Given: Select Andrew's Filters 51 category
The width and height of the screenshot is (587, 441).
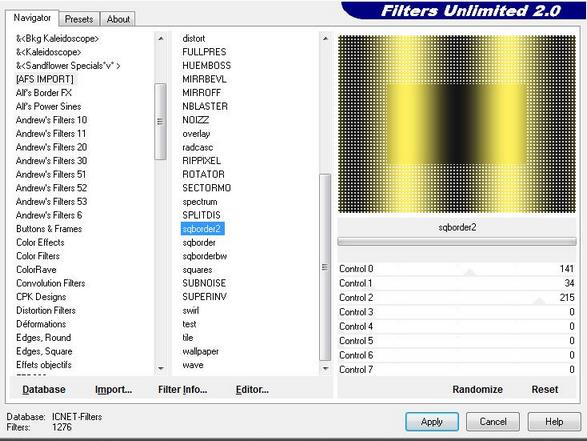Looking at the screenshot, I should coord(51,174).
